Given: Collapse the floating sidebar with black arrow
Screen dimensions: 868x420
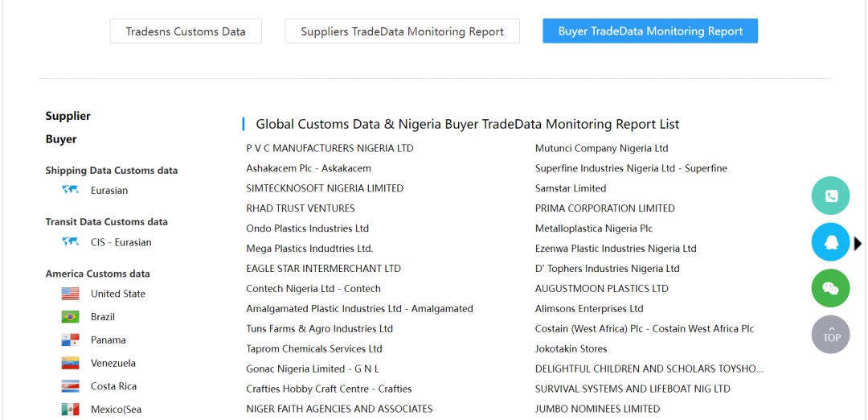Looking at the screenshot, I should click(x=858, y=243).
